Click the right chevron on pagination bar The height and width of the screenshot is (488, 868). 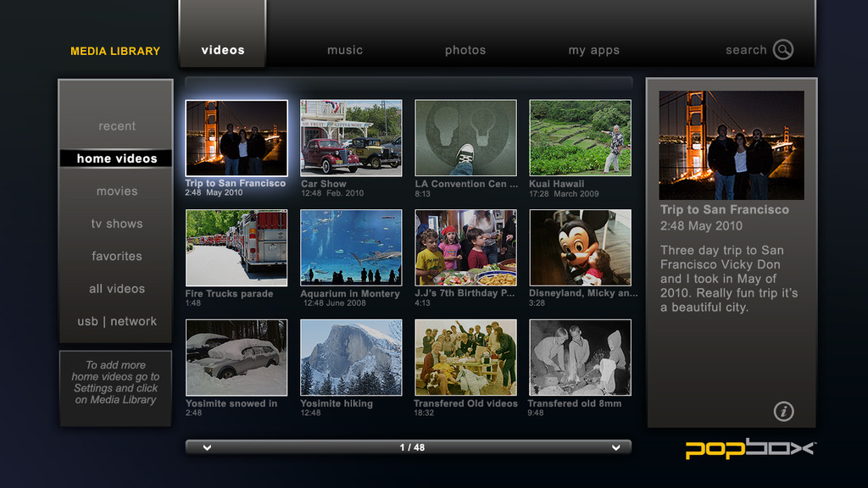pos(615,447)
